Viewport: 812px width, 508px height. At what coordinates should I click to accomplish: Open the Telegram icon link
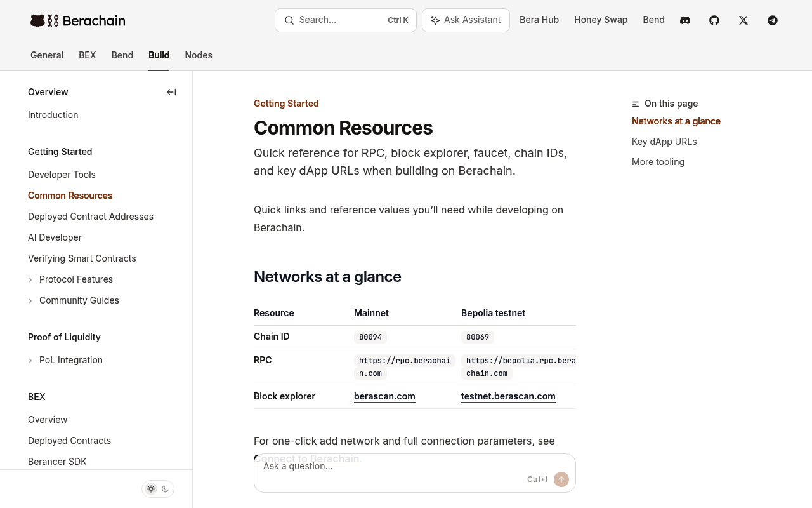[x=773, y=20]
